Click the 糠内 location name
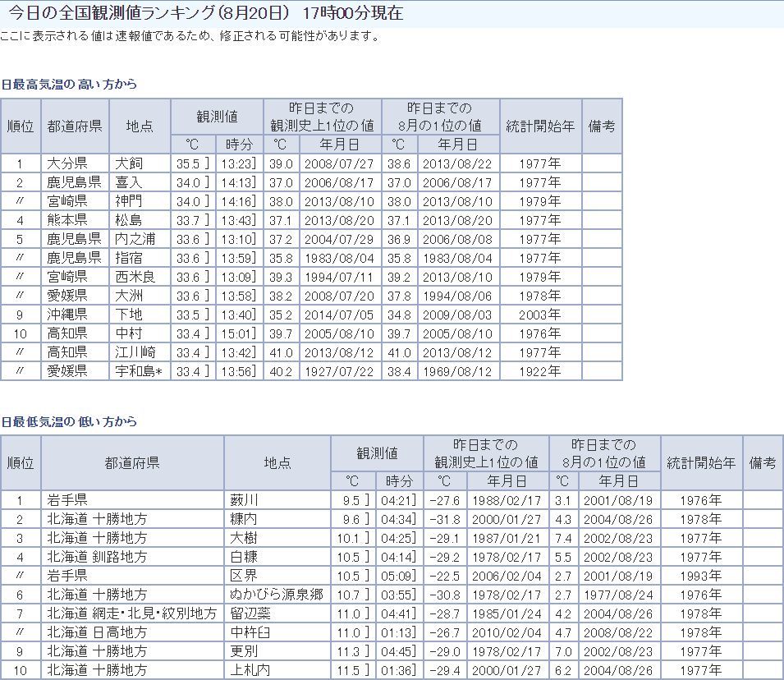This screenshot has height=680, width=784. coord(245,519)
